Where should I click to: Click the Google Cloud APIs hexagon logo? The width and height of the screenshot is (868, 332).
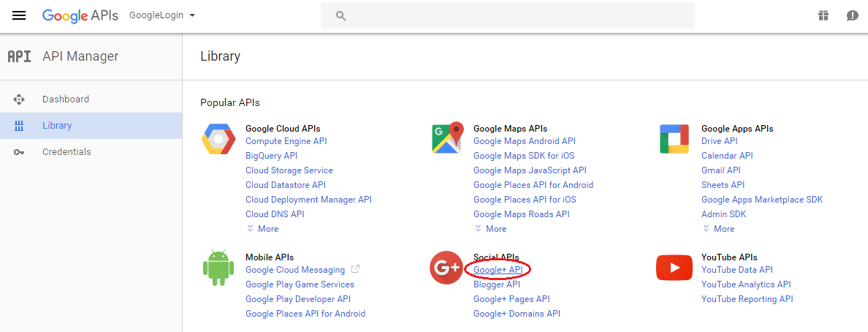tap(218, 140)
